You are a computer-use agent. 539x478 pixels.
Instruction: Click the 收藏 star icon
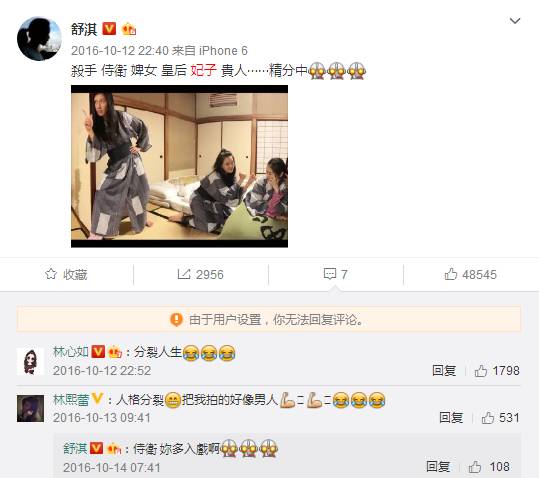[x=51, y=274]
